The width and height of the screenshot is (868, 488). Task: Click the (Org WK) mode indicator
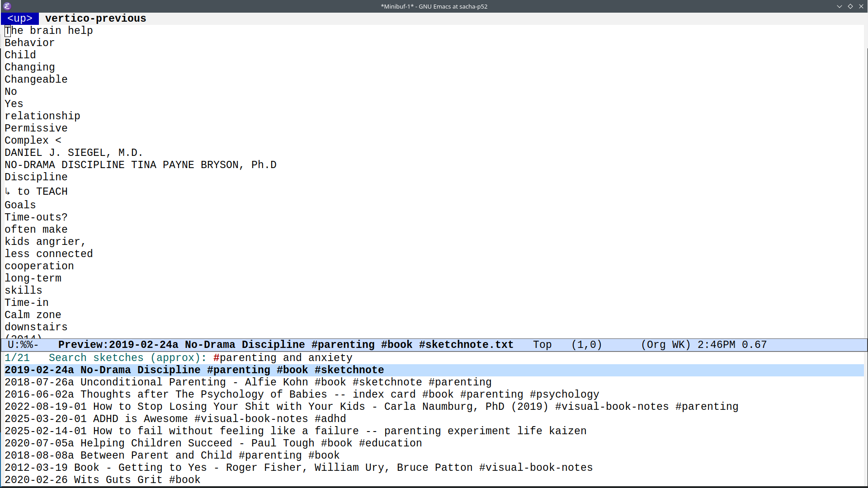(665, 345)
